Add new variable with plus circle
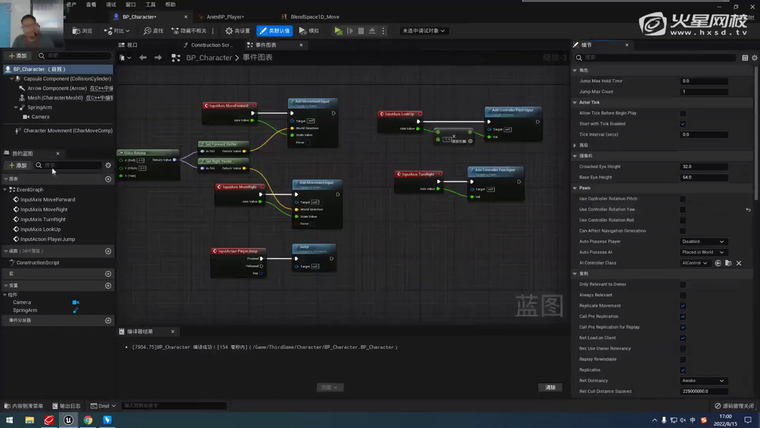Viewport: 760px width, 428px height. click(108, 285)
